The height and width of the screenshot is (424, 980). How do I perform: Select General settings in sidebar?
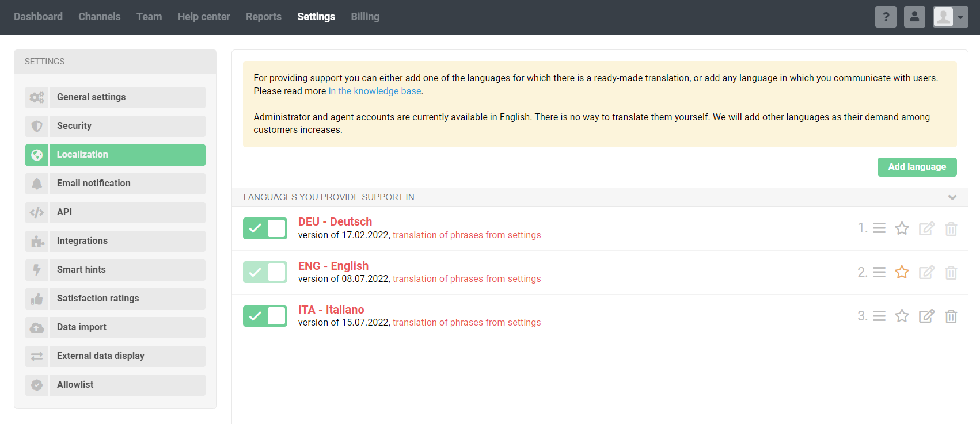coord(92,97)
